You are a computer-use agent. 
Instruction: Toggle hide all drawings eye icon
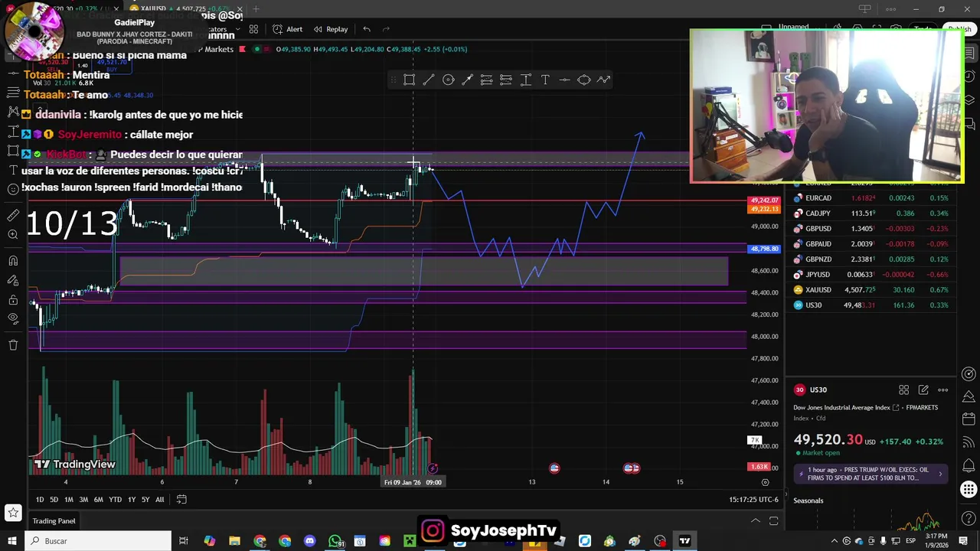[x=13, y=318]
